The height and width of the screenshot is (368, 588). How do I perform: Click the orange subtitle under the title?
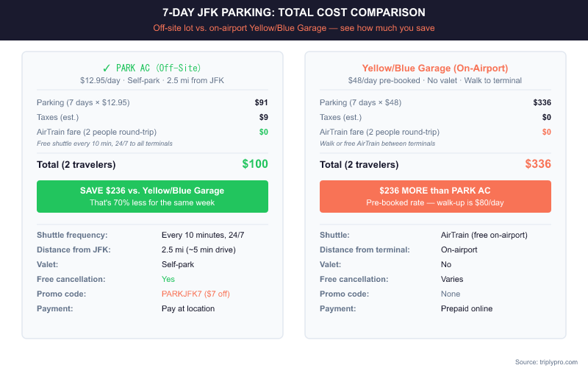pyautogui.click(x=294, y=28)
